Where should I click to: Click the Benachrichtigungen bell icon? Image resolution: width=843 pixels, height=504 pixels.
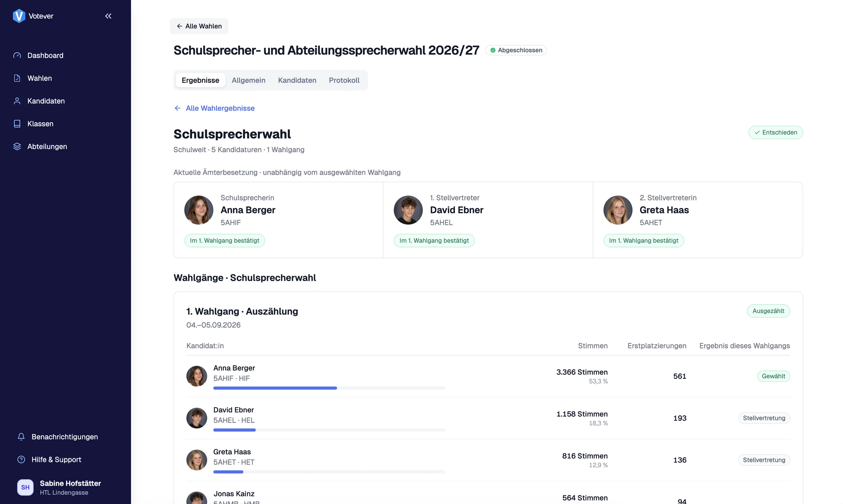[21, 437]
